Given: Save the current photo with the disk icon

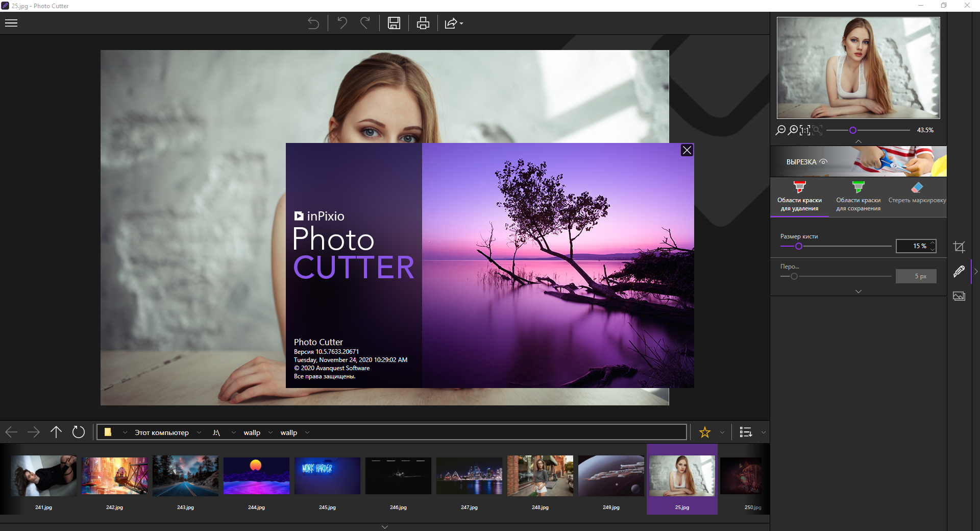Looking at the screenshot, I should (394, 23).
